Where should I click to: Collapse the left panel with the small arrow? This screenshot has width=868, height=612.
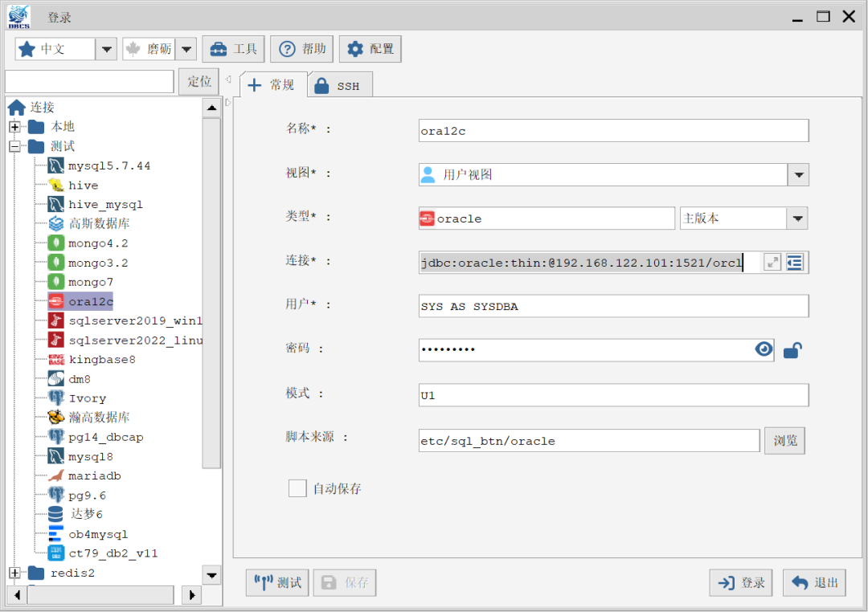point(228,80)
